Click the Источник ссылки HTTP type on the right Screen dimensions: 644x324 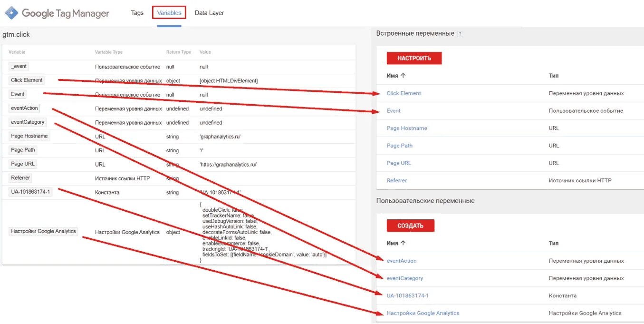[580, 180]
